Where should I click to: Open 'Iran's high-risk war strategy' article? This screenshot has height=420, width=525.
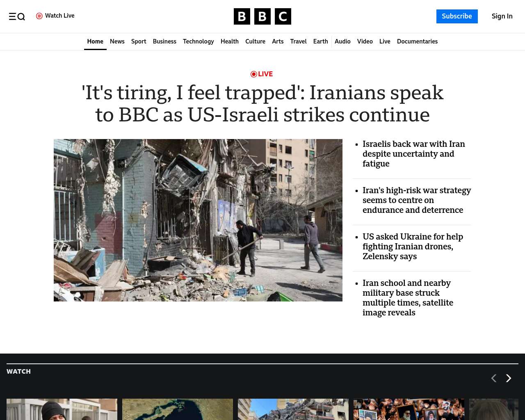pyautogui.click(x=417, y=200)
